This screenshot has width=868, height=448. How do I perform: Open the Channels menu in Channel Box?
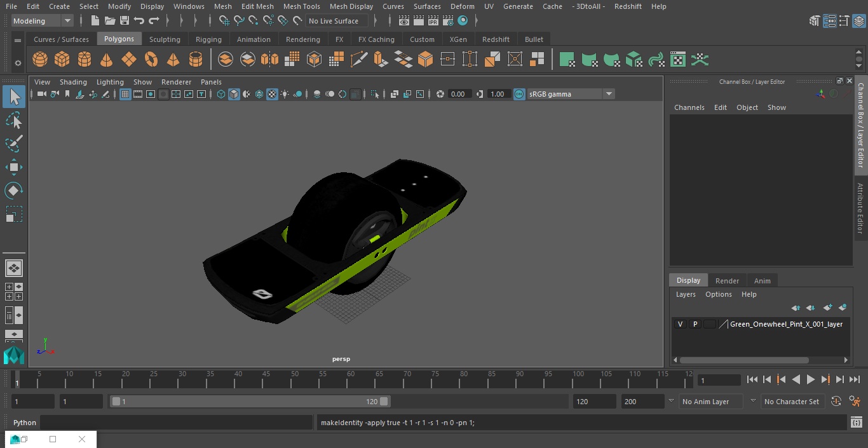click(x=689, y=107)
